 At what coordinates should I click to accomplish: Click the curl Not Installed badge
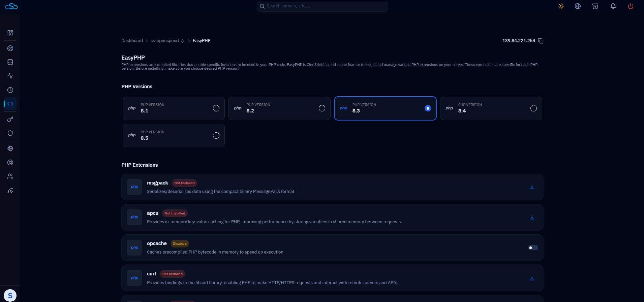[x=173, y=274]
